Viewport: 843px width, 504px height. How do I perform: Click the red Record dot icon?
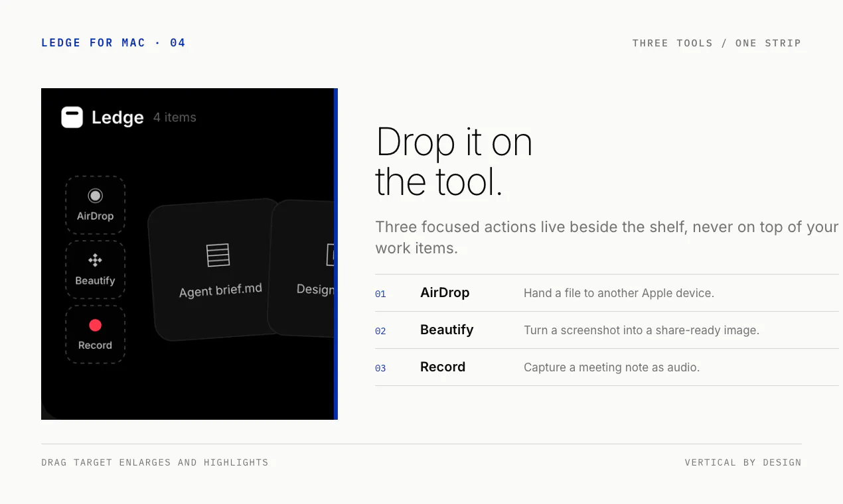click(x=95, y=325)
